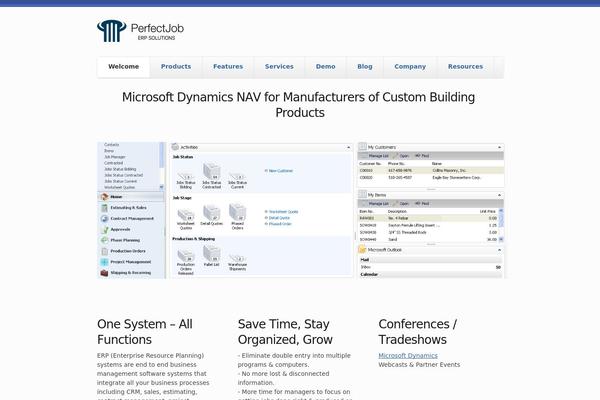Collapse the My Customers panel
The image size is (600, 400).
click(499, 147)
